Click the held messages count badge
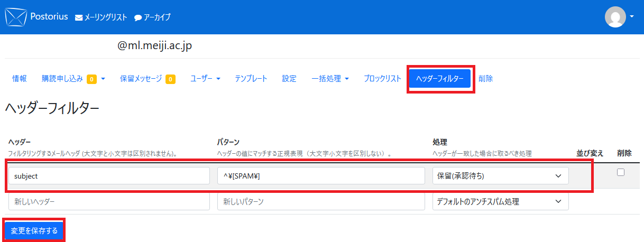The width and height of the screenshot is (644, 242). click(170, 79)
